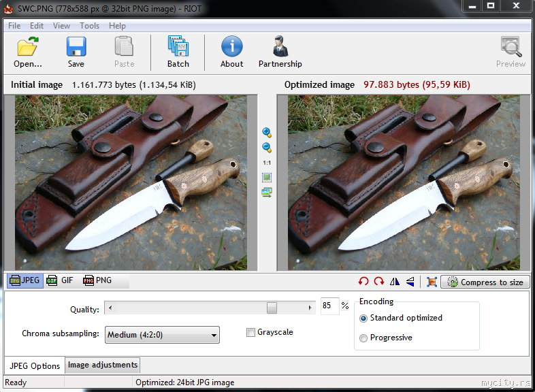
Task: Click the Quality slider thumb
Action: click(272, 308)
